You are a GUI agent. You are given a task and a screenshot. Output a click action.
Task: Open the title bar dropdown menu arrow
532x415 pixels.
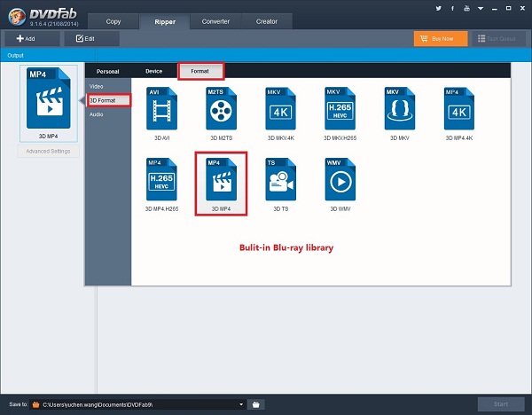pos(481,9)
